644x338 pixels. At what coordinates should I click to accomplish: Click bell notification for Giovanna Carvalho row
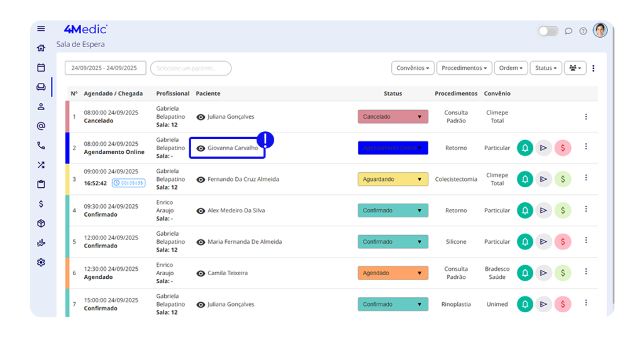tap(525, 148)
